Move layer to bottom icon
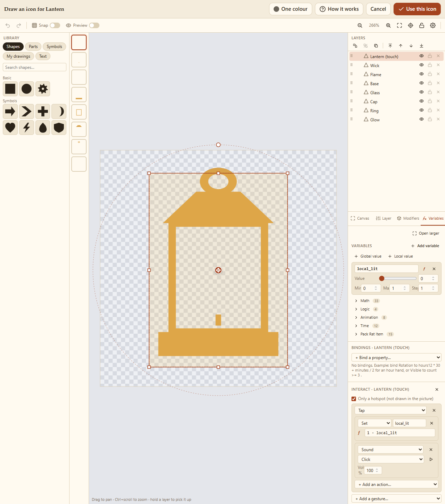Screen dimensions: 445x504 click(421, 46)
